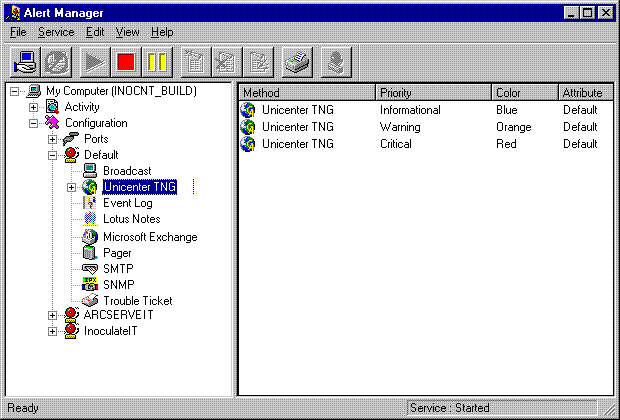Select the Critical priority row
The image size is (620, 420).
[426, 144]
